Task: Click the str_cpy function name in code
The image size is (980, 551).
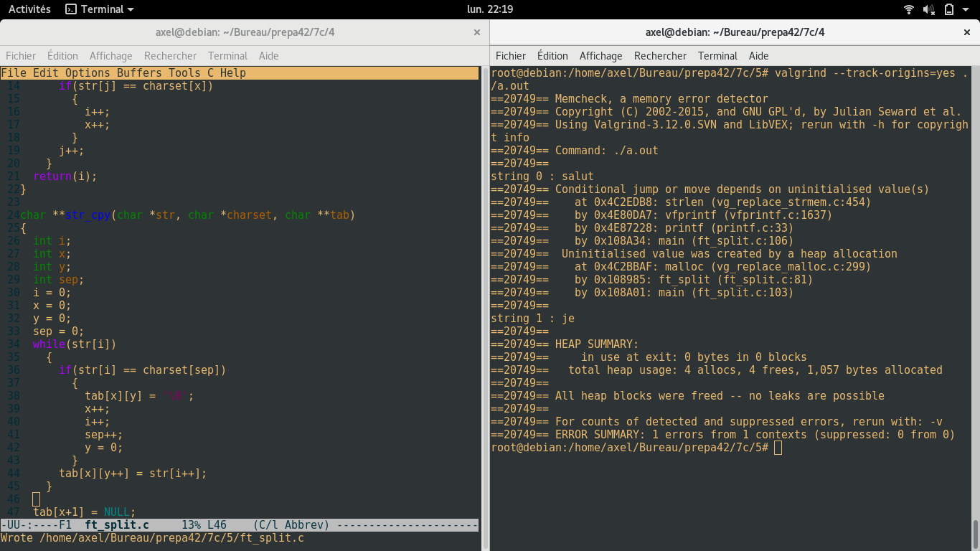Action: pyautogui.click(x=88, y=215)
